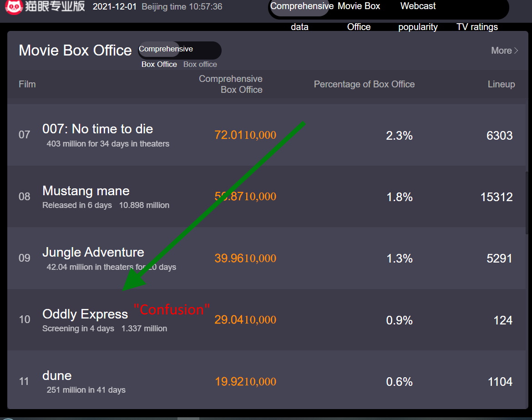Screen dimensions: 532x420
Task: Open the Mustang mane film entry
Action: click(86, 191)
